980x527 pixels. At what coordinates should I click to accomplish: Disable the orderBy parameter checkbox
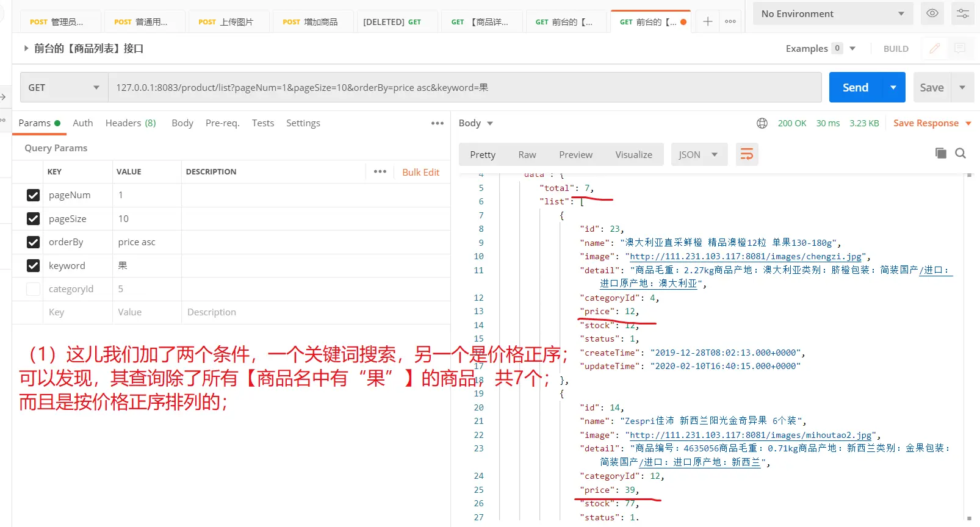(x=34, y=242)
